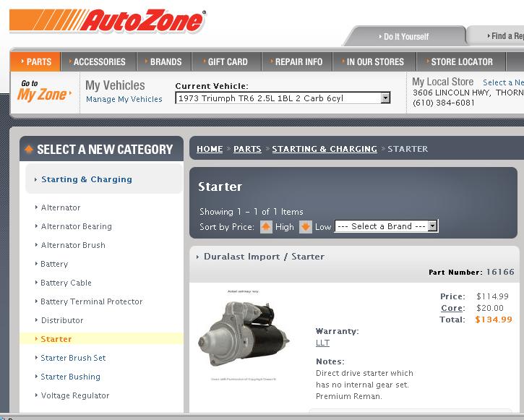The height and width of the screenshot is (420, 524).
Task: Sort by price Low arrow icon
Action: pos(306,227)
